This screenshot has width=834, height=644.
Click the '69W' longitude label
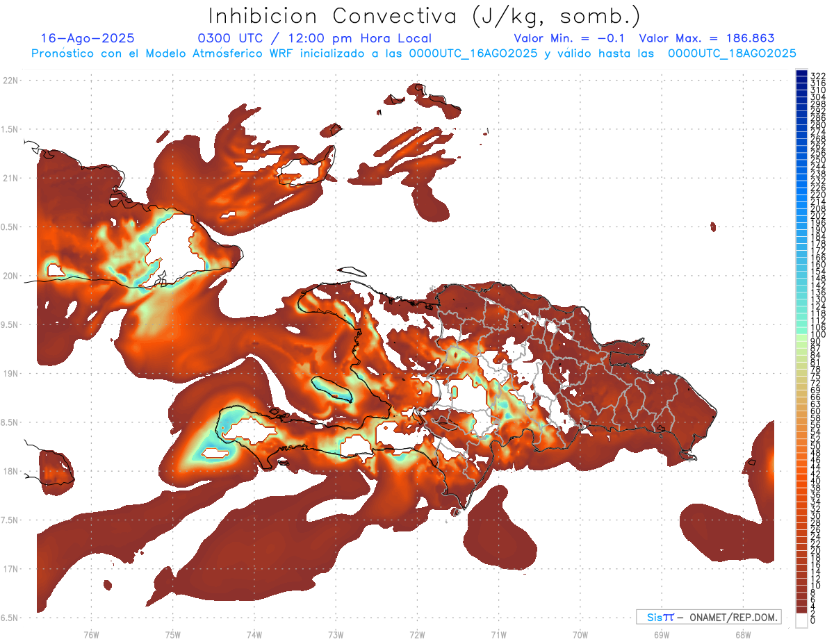(661, 635)
